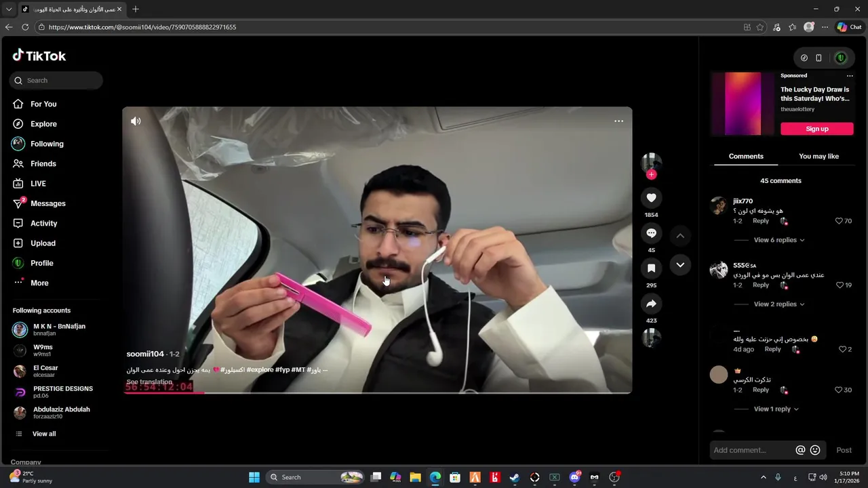Go to the next video with down chevron
This screenshot has height=488, width=868.
tap(680, 265)
